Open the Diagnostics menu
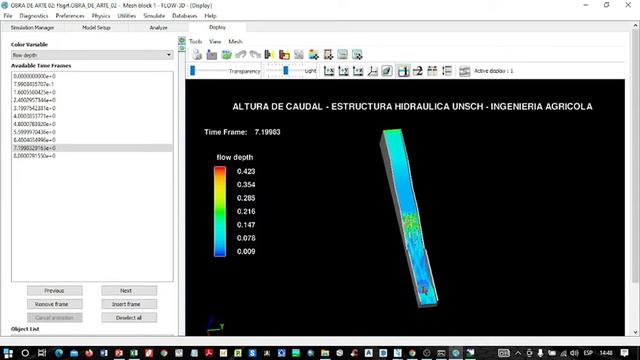The image size is (640, 360). coord(34,16)
